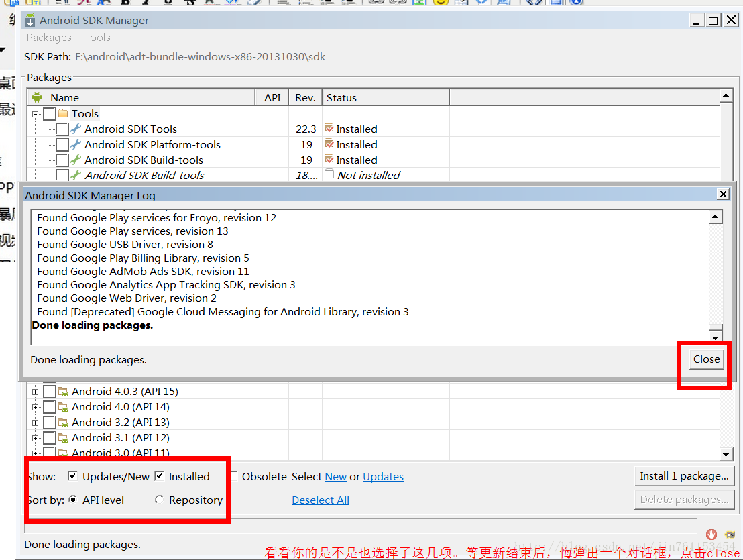743x560 pixels.
Task: Click Android 3.1 platform folder icon
Action: pyautogui.click(x=63, y=438)
